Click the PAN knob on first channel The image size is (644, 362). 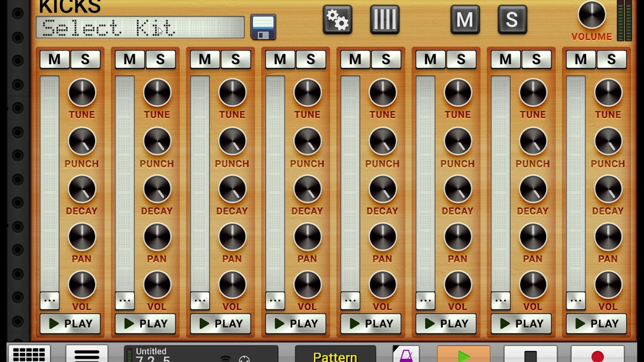[82, 237]
